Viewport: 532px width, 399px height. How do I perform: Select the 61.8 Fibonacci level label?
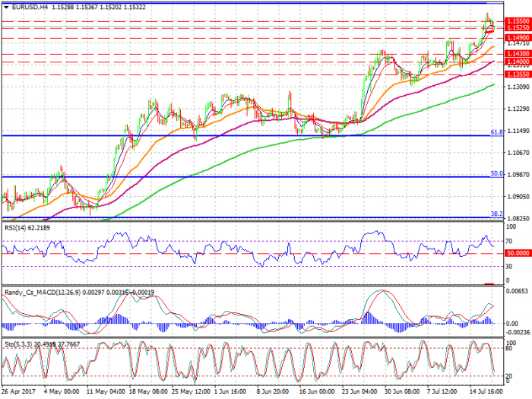tap(497, 132)
